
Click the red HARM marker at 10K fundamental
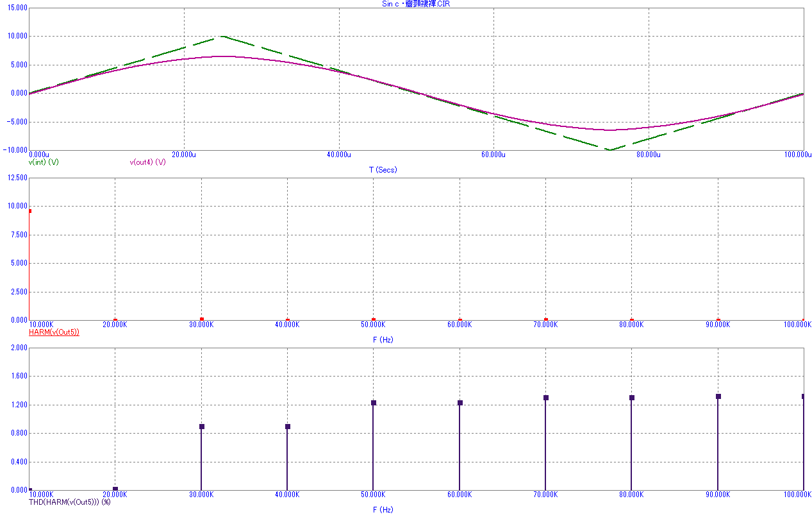[x=30, y=211]
